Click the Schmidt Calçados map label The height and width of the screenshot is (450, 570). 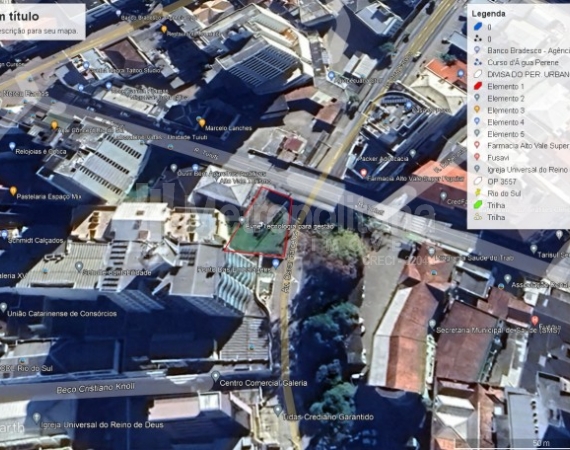pos(36,241)
